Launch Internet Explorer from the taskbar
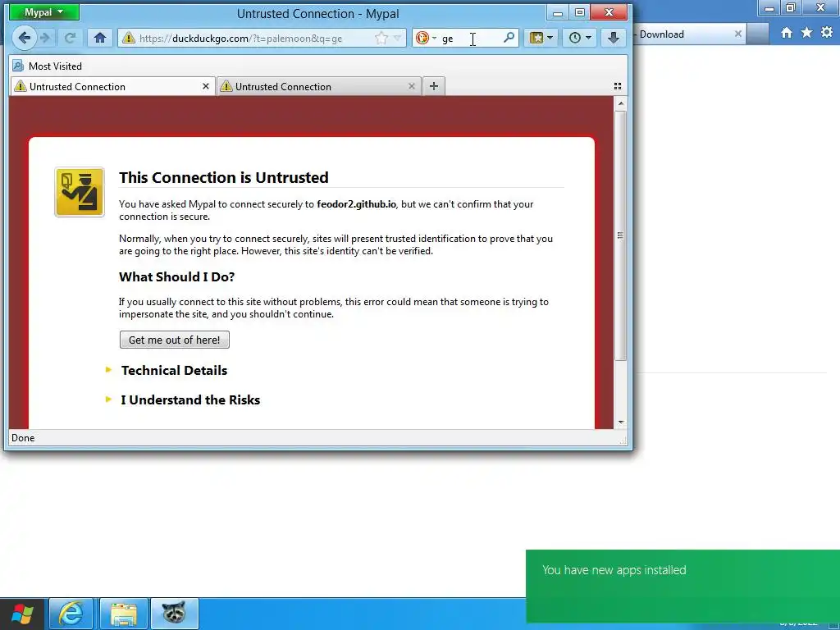The image size is (840, 630). coord(71,614)
